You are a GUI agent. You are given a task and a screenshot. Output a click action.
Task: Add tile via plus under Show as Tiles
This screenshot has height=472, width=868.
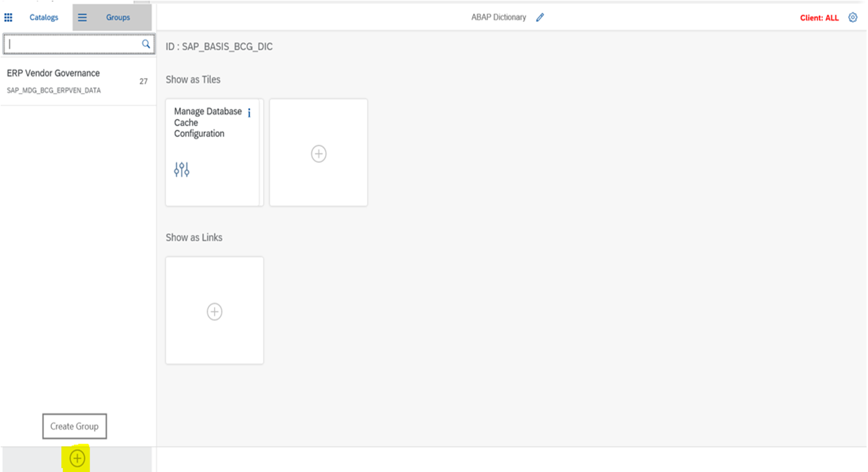[318, 154]
